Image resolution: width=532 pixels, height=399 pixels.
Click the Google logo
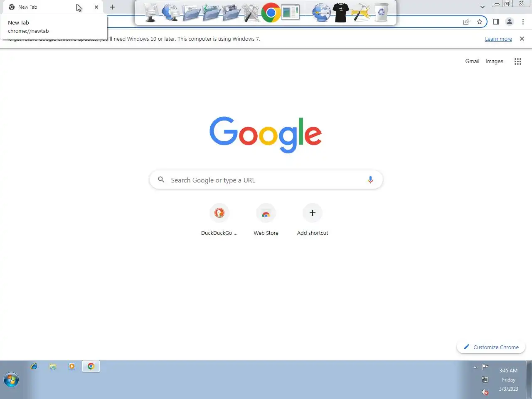coord(266,135)
